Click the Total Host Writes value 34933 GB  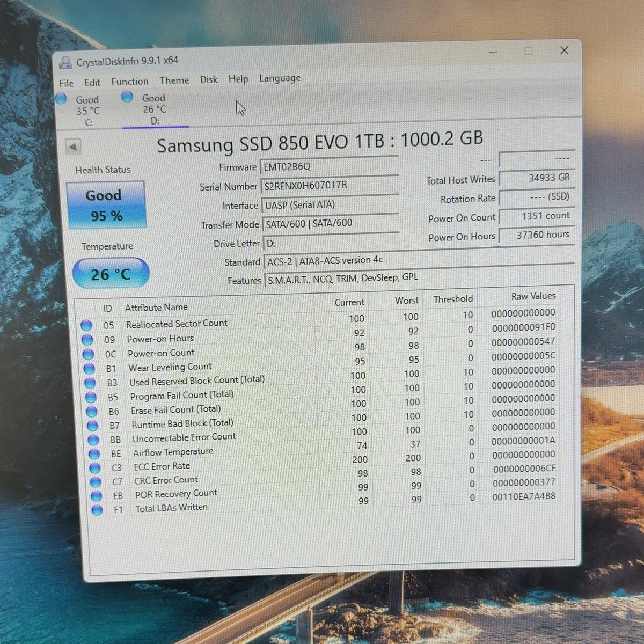pos(537,178)
